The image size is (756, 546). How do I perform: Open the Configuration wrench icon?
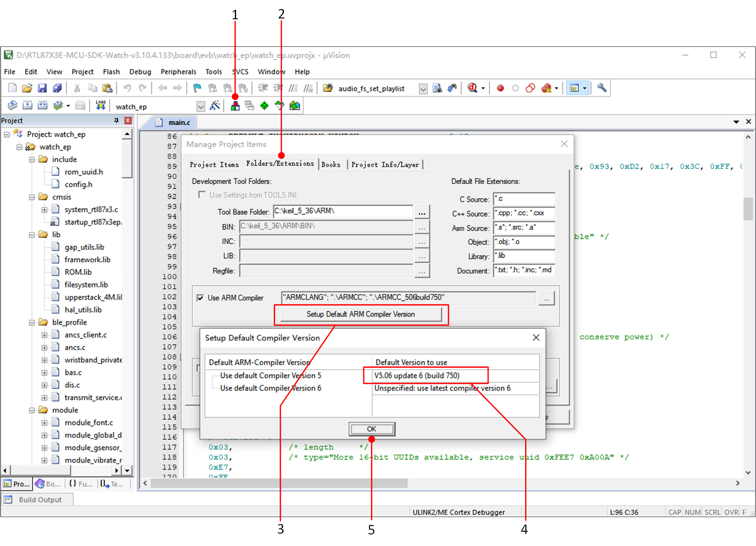(x=601, y=88)
